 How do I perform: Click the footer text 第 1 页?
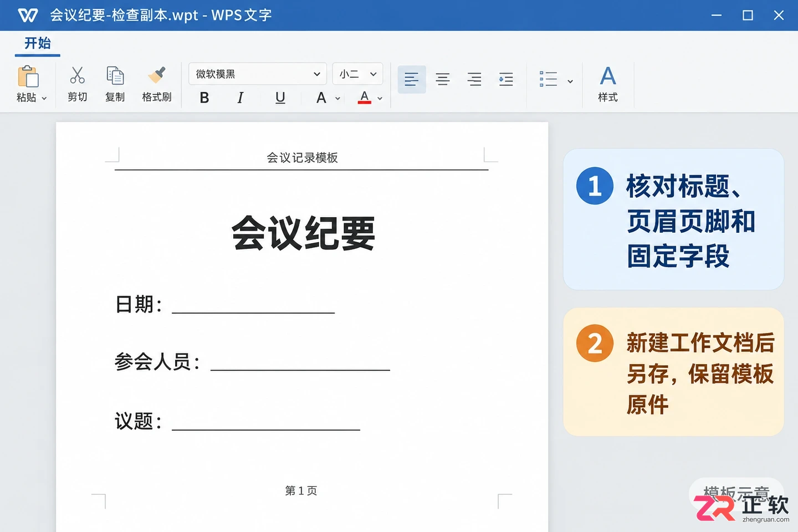tap(301, 490)
